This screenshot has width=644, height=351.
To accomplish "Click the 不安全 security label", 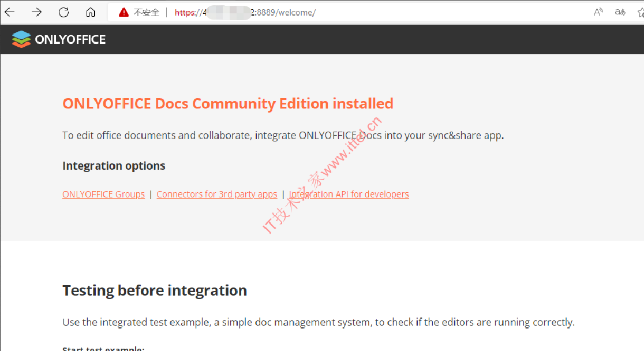I will pyautogui.click(x=146, y=13).
